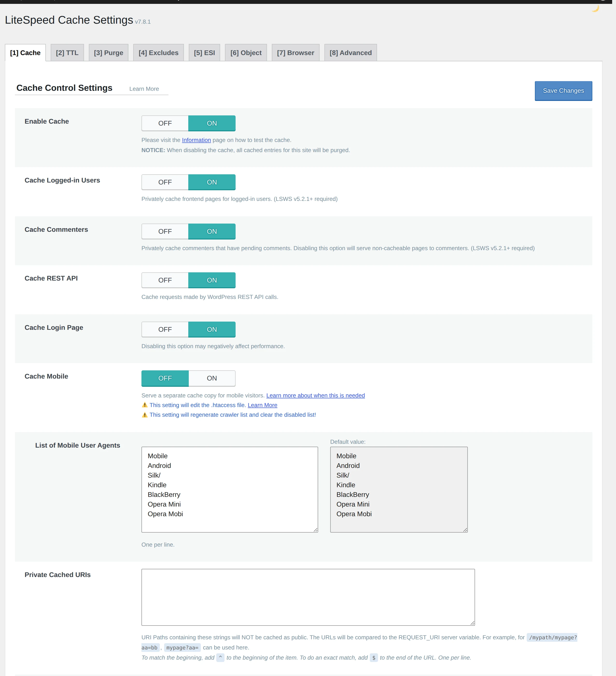Toggle the moon dark-mode icon
Screen dimensions: 616x676
pos(595,8)
